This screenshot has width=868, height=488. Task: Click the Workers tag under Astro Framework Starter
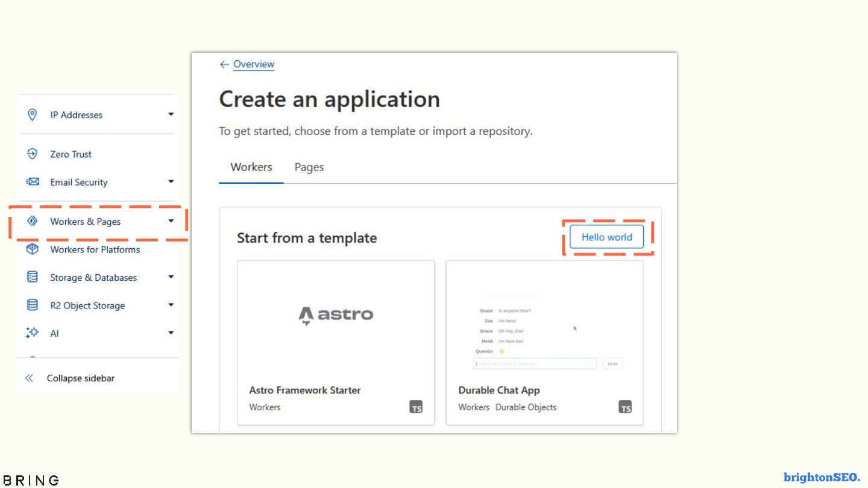coord(265,407)
